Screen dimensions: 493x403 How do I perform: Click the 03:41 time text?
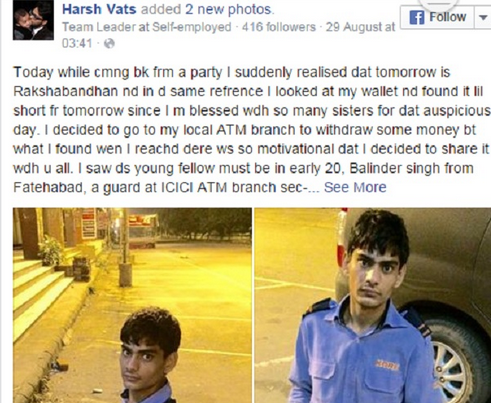[x=77, y=43]
